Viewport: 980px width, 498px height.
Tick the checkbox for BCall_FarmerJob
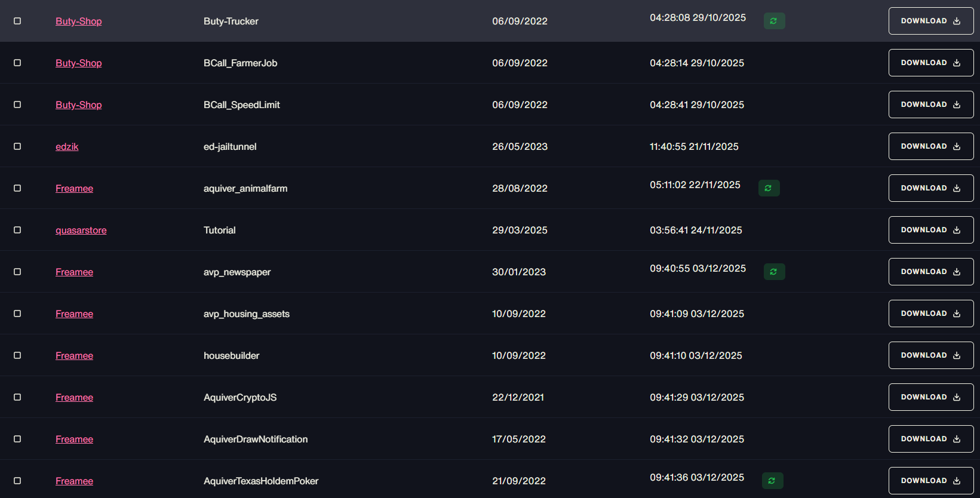tap(17, 63)
